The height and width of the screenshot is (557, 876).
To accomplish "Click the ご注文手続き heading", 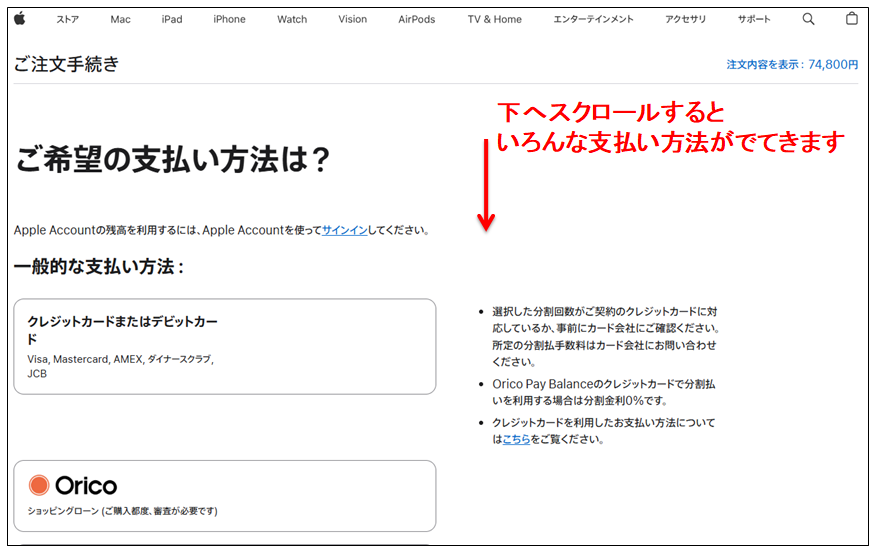I will tap(66, 64).
